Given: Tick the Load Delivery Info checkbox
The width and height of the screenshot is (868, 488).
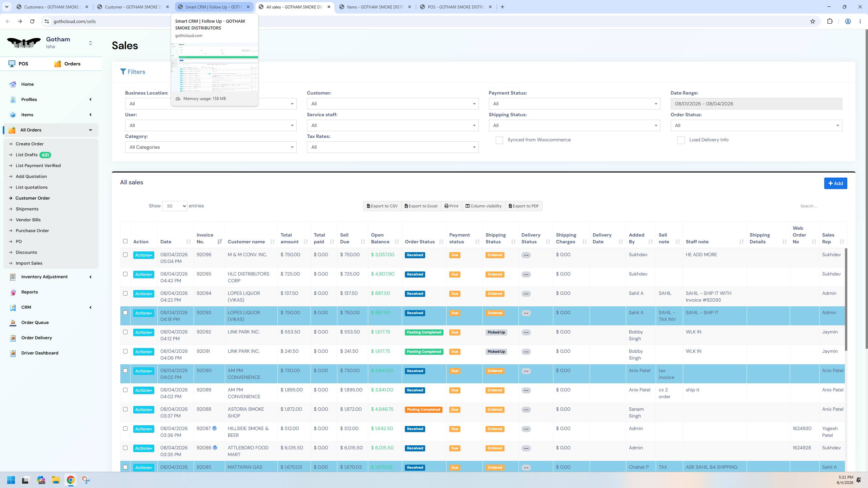Looking at the screenshot, I should [681, 140].
